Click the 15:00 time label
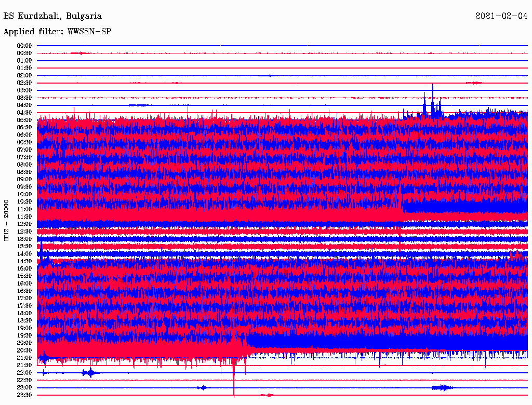This screenshot has width=532, height=405. (x=24, y=268)
